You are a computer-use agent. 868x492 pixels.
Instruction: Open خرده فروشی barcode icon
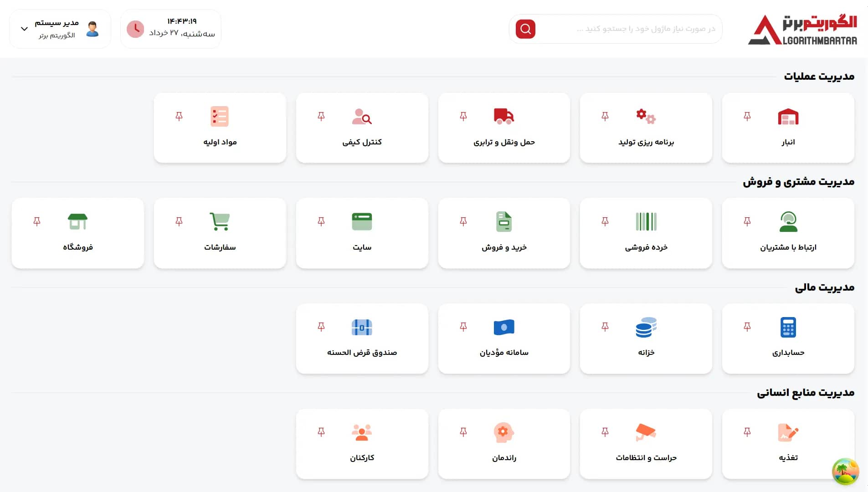coord(646,222)
